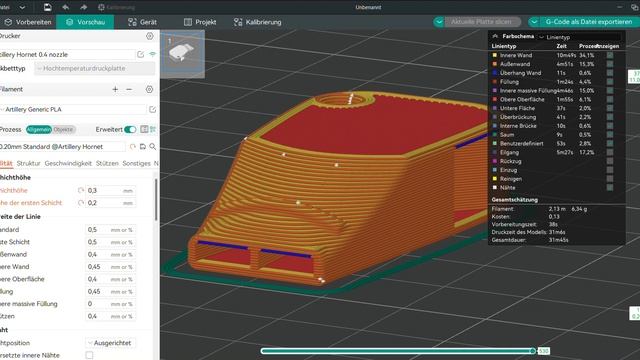640x360 pixels.
Task: Edit the Artillery Hornet printer preset
Action: point(140,54)
